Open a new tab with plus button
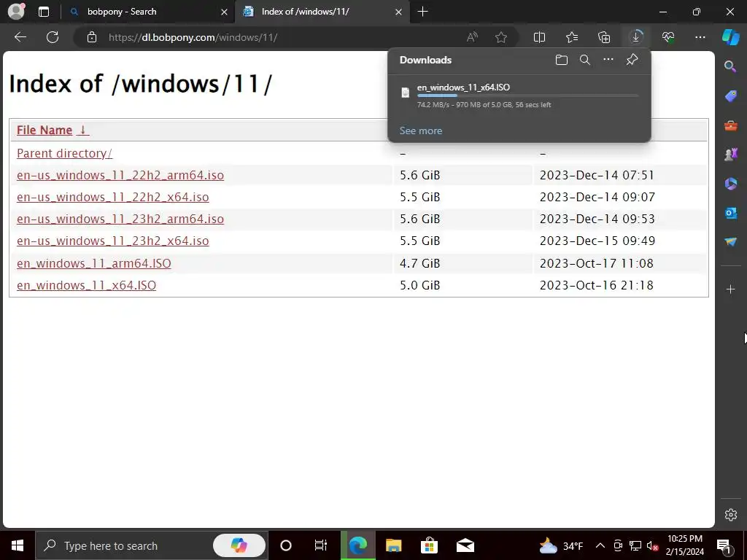Screen dimensions: 747x560 point(422,12)
